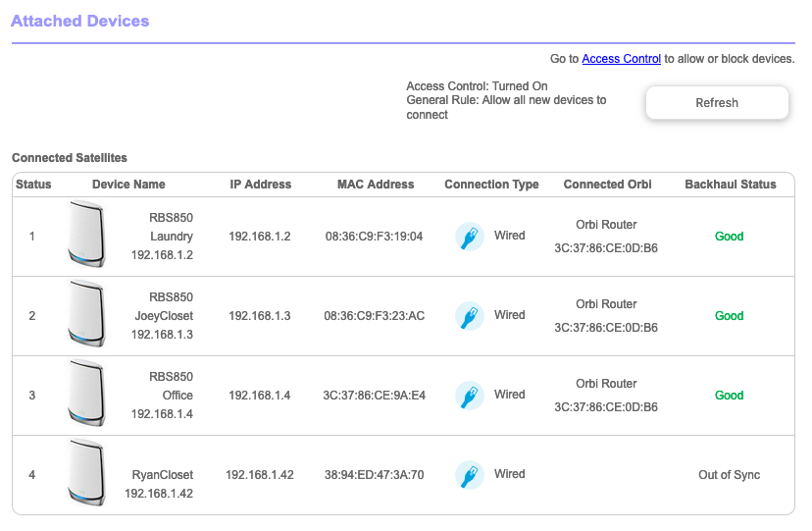Click the Good backhaul status for JoeyCloset
The width and height of the screenshot is (812, 531).
click(729, 316)
